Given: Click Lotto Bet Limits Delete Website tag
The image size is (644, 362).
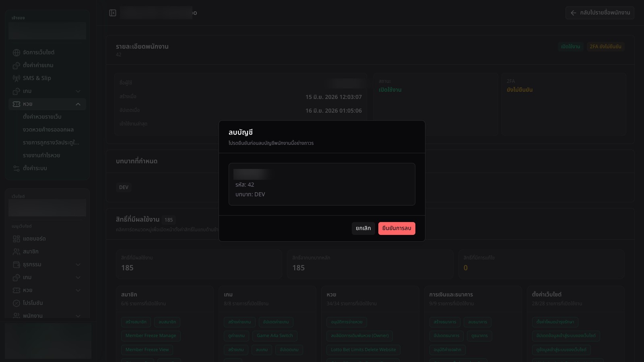Looking at the screenshot, I should [x=363, y=350].
